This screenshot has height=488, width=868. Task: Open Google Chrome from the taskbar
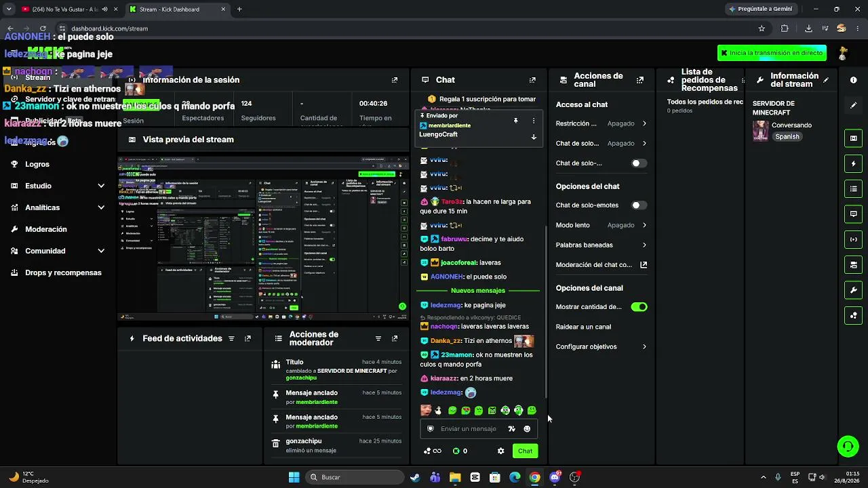(535, 477)
